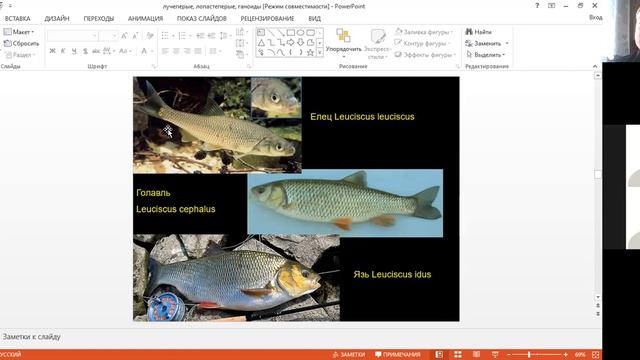Clear all formatting with eraser icon

pyautogui.click(x=150, y=36)
